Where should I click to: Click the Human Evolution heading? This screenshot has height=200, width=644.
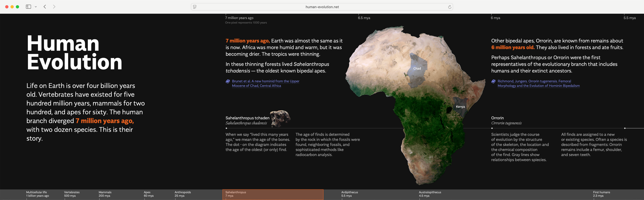click(x=74, y=53)
